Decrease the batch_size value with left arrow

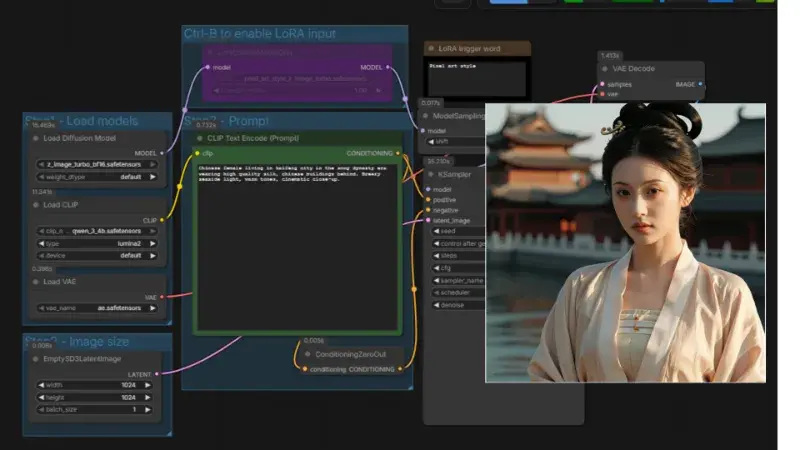(x=40, y=409)
